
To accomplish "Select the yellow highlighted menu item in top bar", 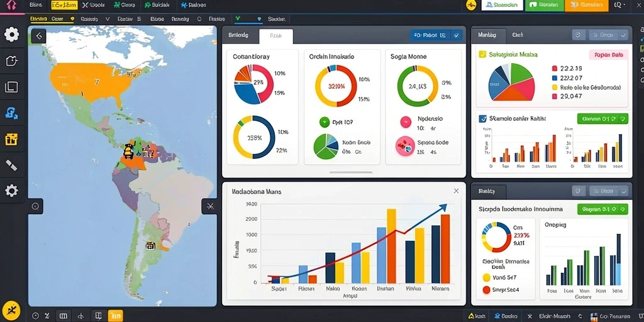I will tap(65, 5).
